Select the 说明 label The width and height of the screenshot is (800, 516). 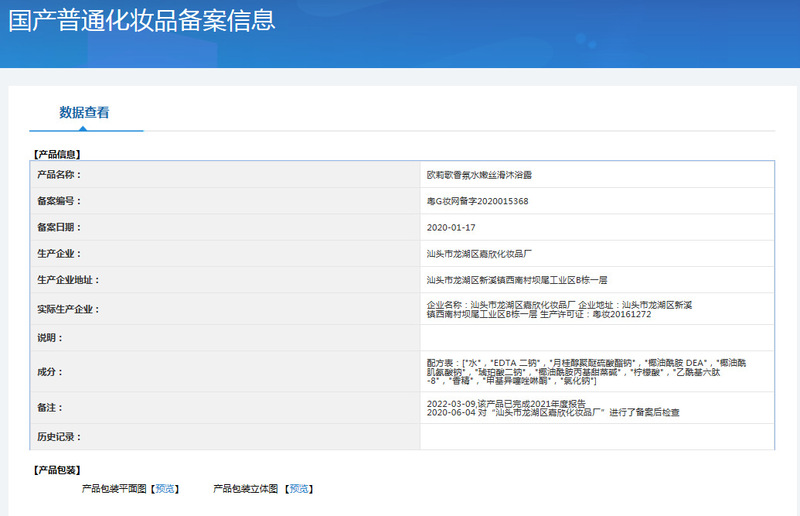coord(50,338)
